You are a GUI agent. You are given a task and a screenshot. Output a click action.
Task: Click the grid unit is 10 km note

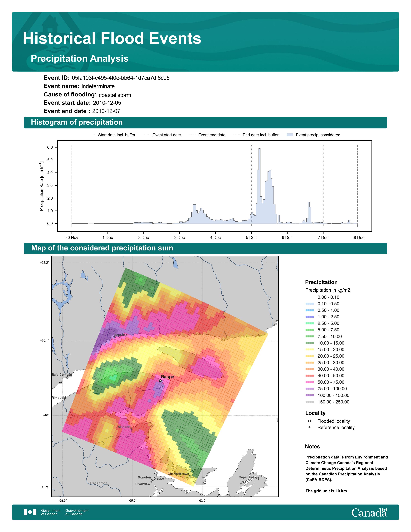point(327,491)
